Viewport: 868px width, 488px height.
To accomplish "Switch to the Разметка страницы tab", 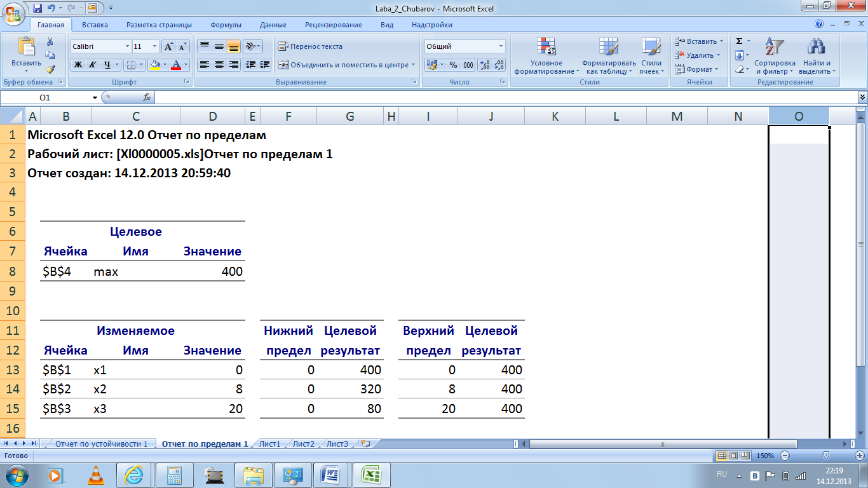I will coord(159,25).
